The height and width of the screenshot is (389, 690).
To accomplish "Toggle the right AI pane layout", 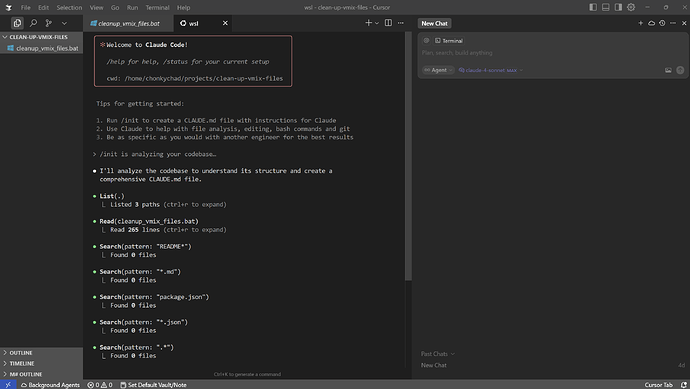I will (x=618, y=7).
